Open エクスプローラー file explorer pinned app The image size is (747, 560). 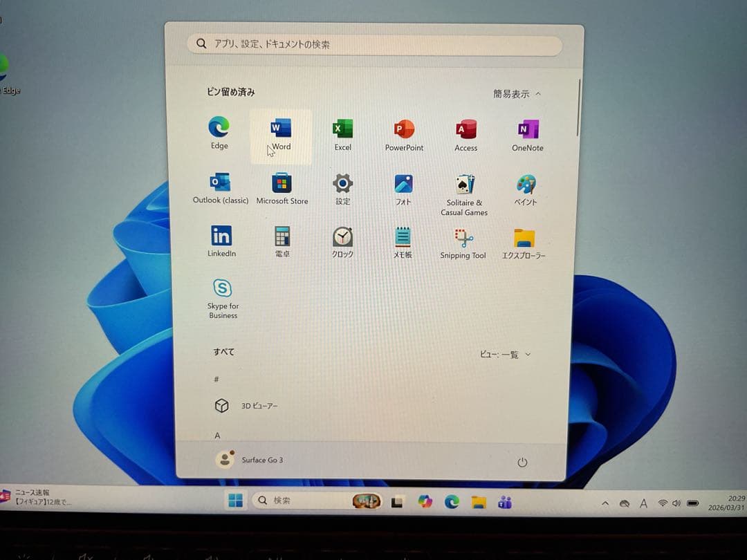[524, 244]
